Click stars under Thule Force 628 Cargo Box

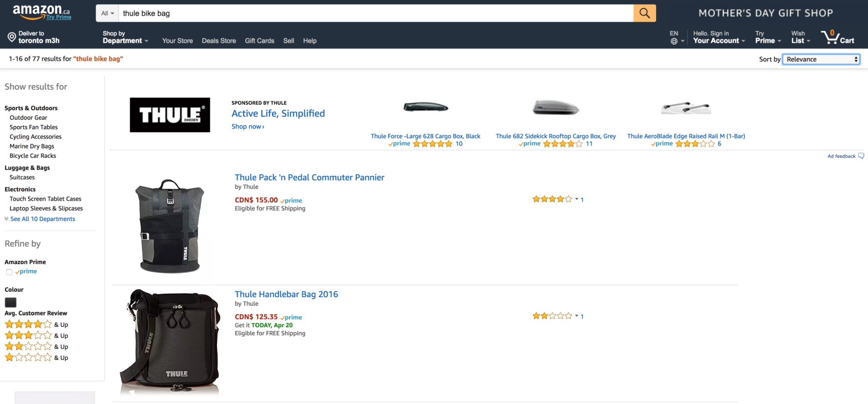pyautogui.click(x=432, y=144)
